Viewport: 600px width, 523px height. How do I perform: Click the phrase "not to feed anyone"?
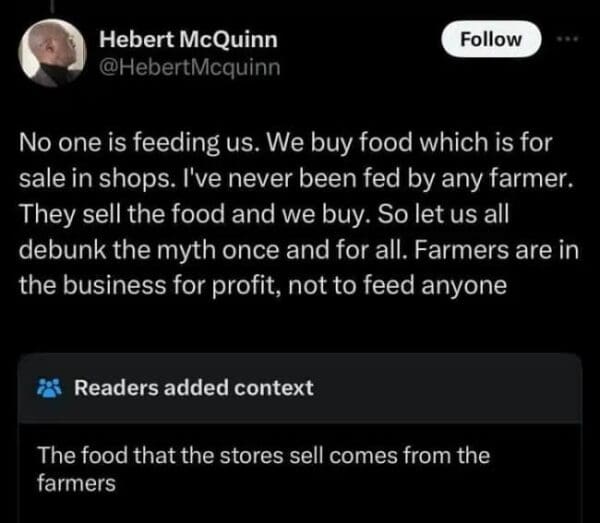[424, 282]
